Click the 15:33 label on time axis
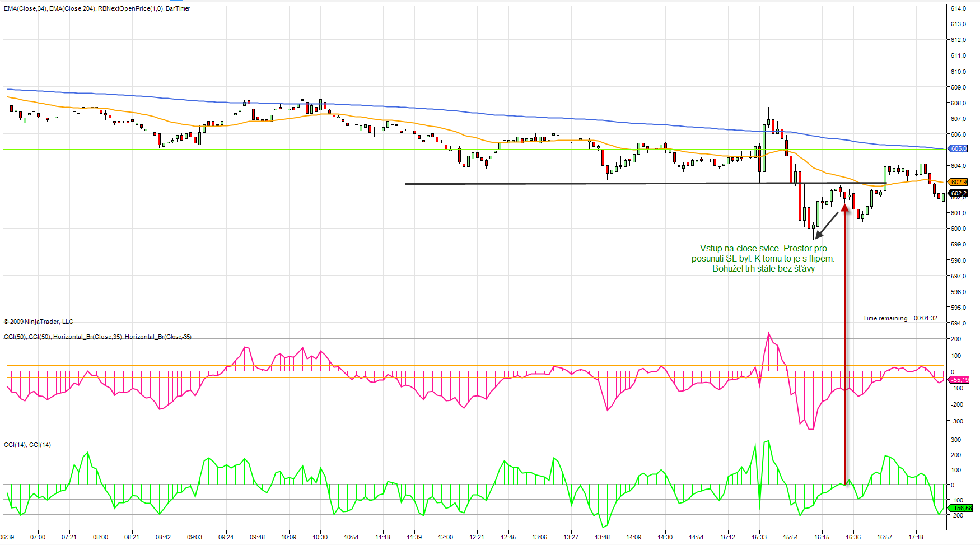Screen dimensions: 980x545 (x=759, y=537)
